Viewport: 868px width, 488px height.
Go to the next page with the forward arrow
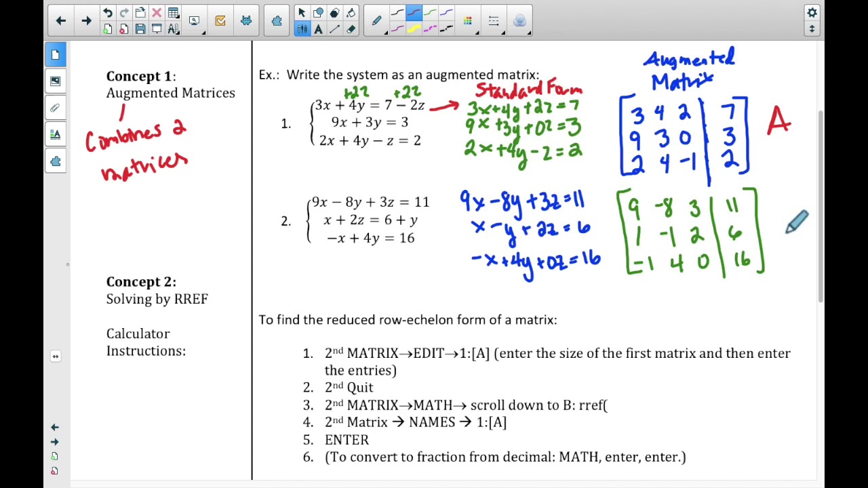86,21
